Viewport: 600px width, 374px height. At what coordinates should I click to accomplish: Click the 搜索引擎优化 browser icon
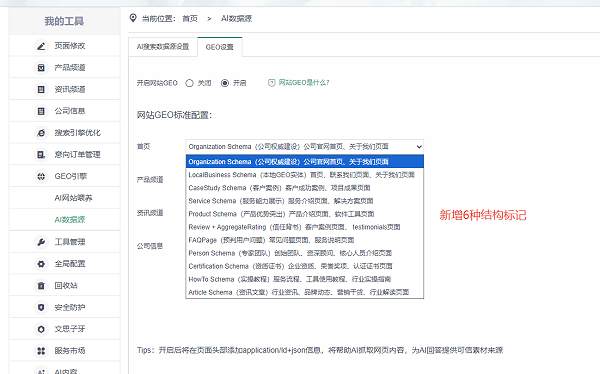[41, 133]
